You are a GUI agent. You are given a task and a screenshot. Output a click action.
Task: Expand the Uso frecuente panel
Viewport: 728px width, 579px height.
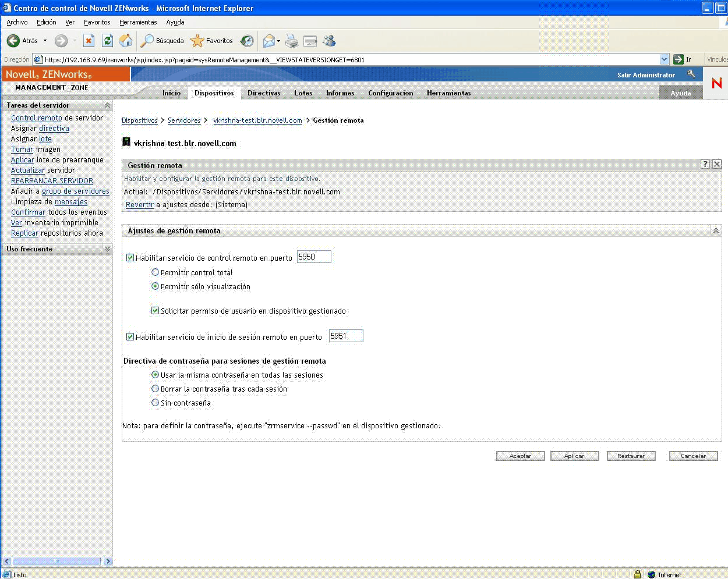tap(107, 249)
